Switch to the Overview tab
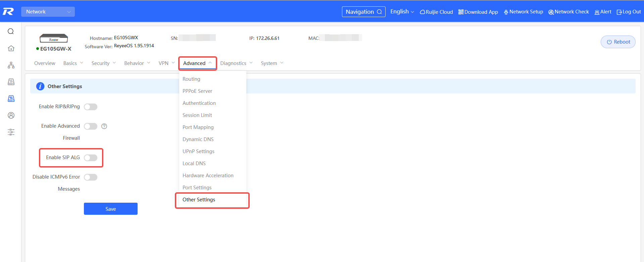The height and width of the screenshot is (262, 644). click(x=45, y=63)
